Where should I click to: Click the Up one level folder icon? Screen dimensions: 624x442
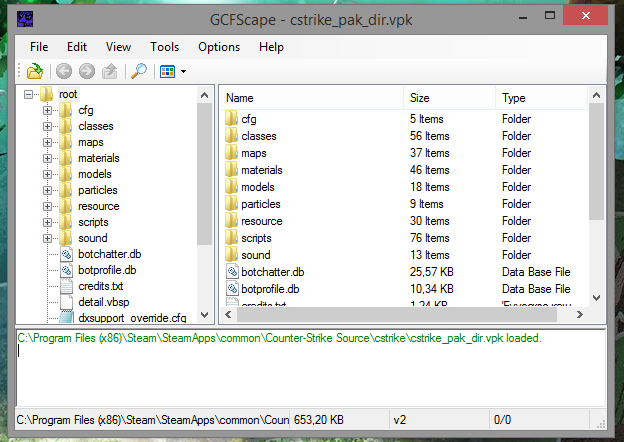coord(109,72)
